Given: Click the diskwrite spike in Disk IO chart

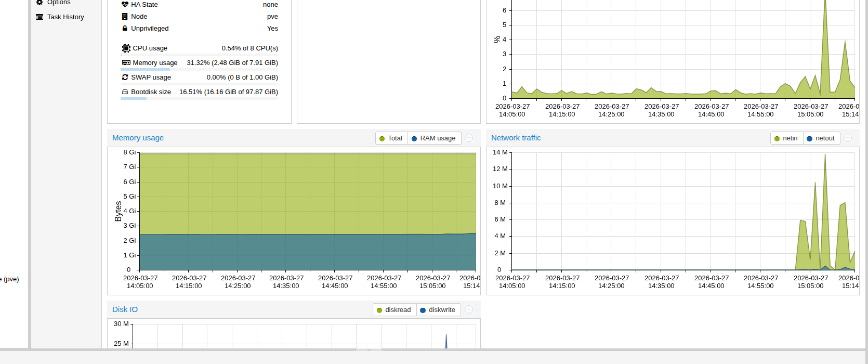Looking at the screenshot, I should tap(446, 341).
